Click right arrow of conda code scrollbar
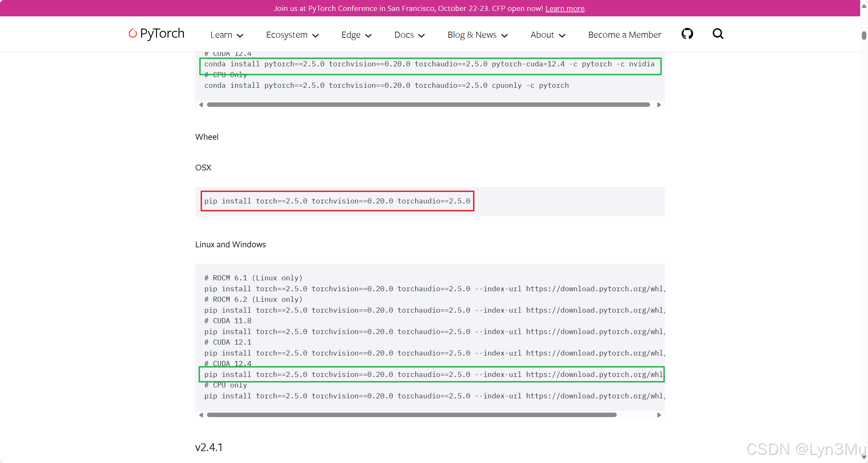The image size is (868, 463). click(659, 105)
